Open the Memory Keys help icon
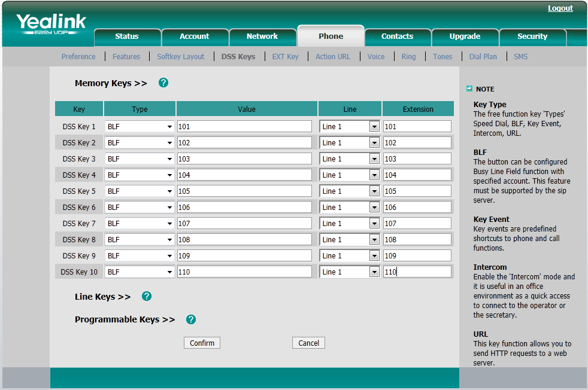Viewport: 588px width, 390px height. tap(163, 83)
